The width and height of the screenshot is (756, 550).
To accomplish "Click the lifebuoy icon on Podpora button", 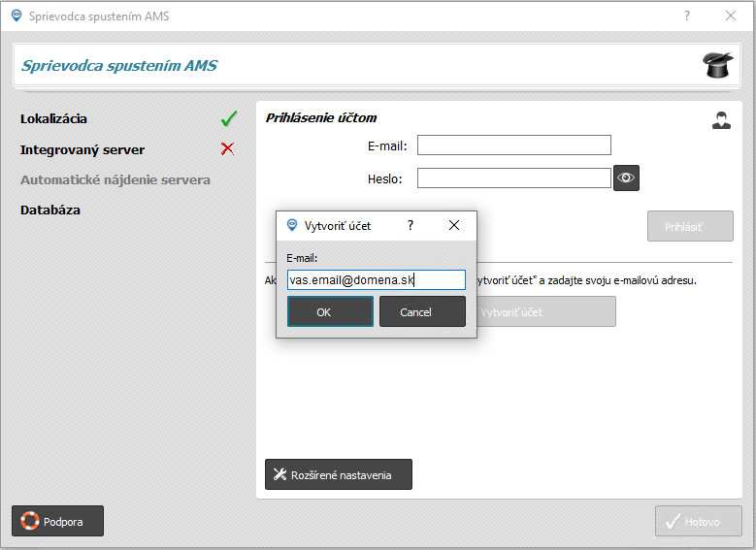I will [x=30, y=521].
